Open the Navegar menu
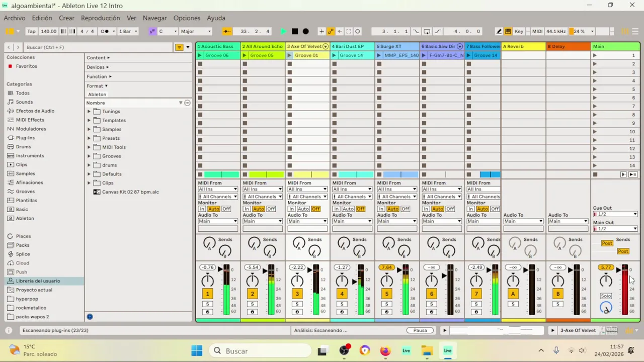The image size is (644, 362). point(154,18)
